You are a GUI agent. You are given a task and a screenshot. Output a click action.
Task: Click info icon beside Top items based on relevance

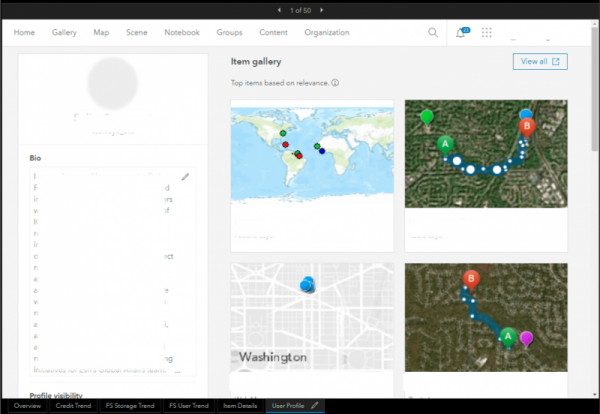point(335,83)
